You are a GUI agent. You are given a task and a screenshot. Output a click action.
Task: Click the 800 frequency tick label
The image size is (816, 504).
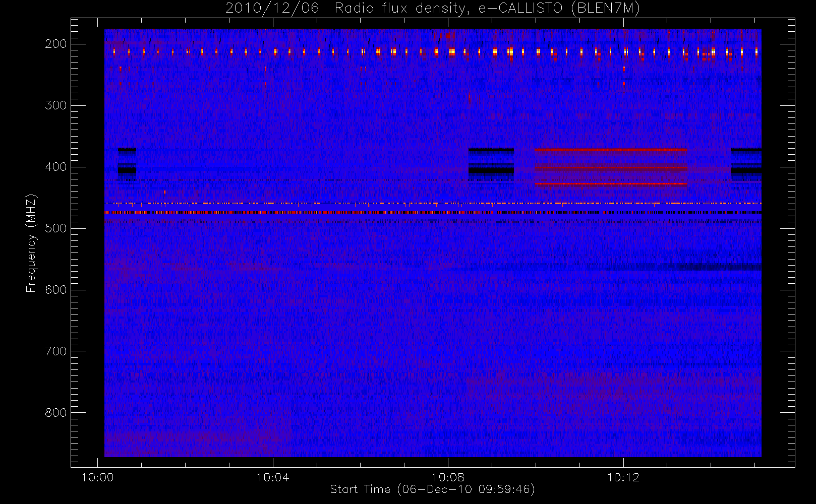55,413
